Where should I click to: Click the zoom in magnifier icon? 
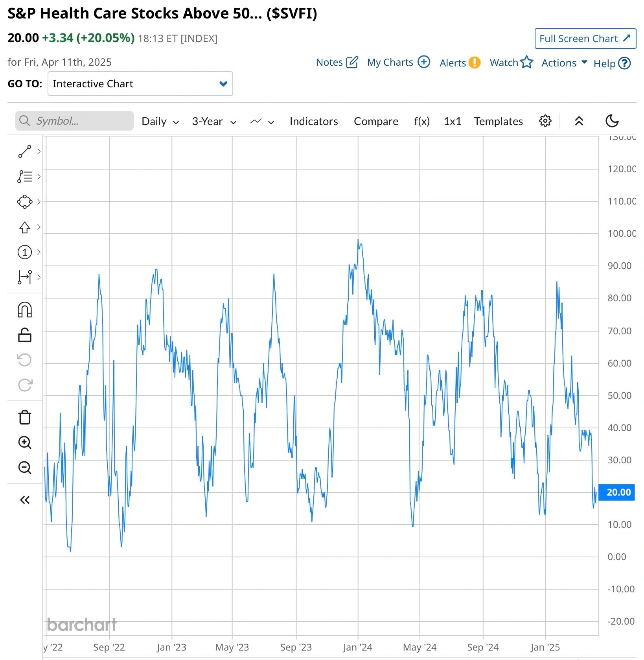click(x=25, y=442)
